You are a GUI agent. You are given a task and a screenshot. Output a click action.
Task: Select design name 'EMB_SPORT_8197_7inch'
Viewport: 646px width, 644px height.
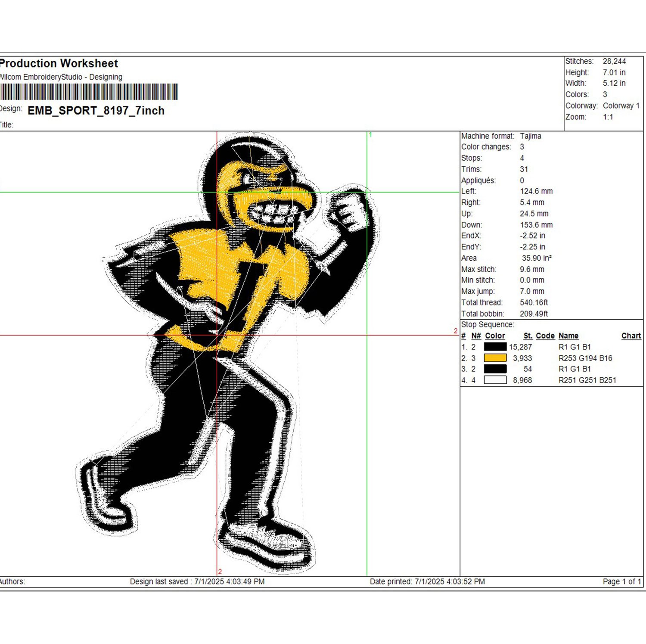click(x=96, y=111)
